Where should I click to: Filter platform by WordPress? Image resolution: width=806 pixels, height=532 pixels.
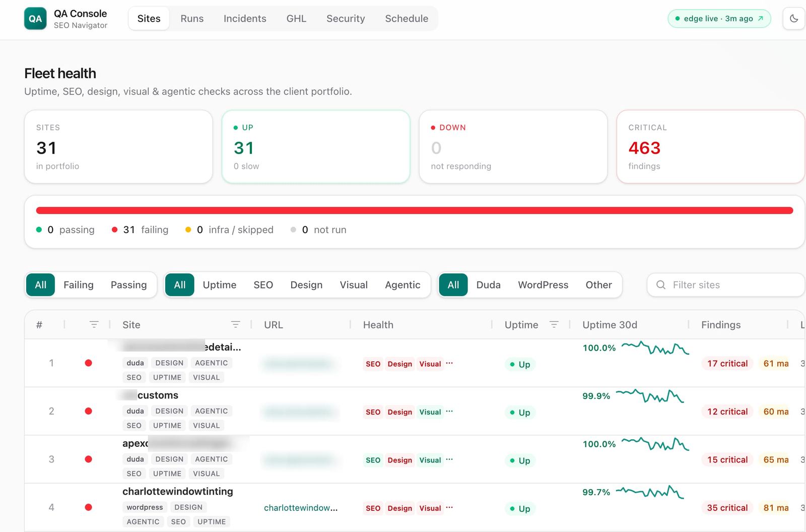point(543,285)
